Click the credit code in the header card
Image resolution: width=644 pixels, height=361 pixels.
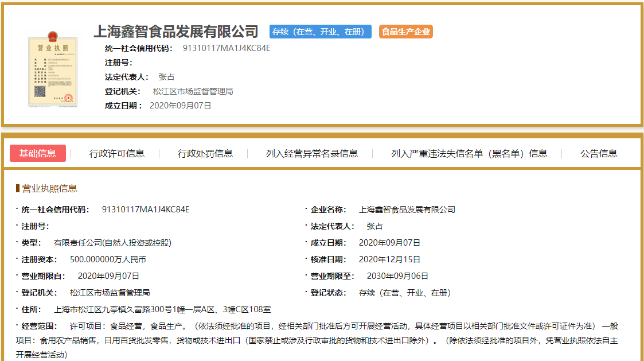pos(226,48)
